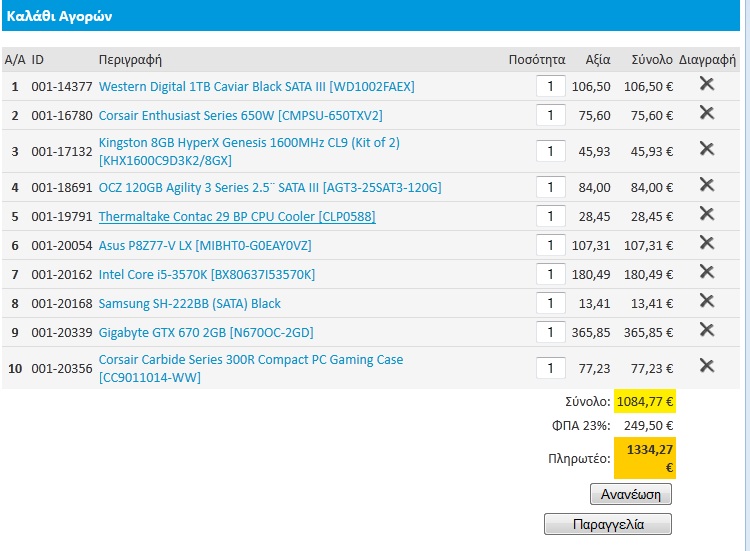The image size is (750, 551).
Task: Click the Αξία column header
Action: click(x=598, y=60)
